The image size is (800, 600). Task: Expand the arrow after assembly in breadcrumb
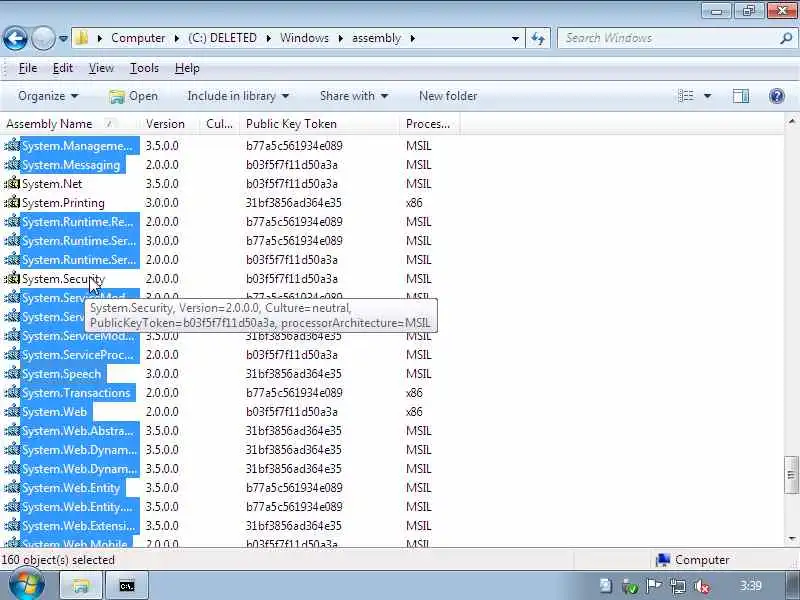coord(412,38)
